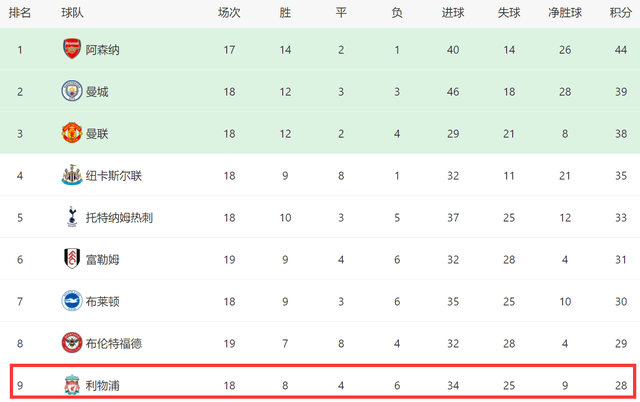This screenshot has width=640, height=402.
Task: Open the 纽卡斯尔联 team link
Action: (x=114, y=176)
